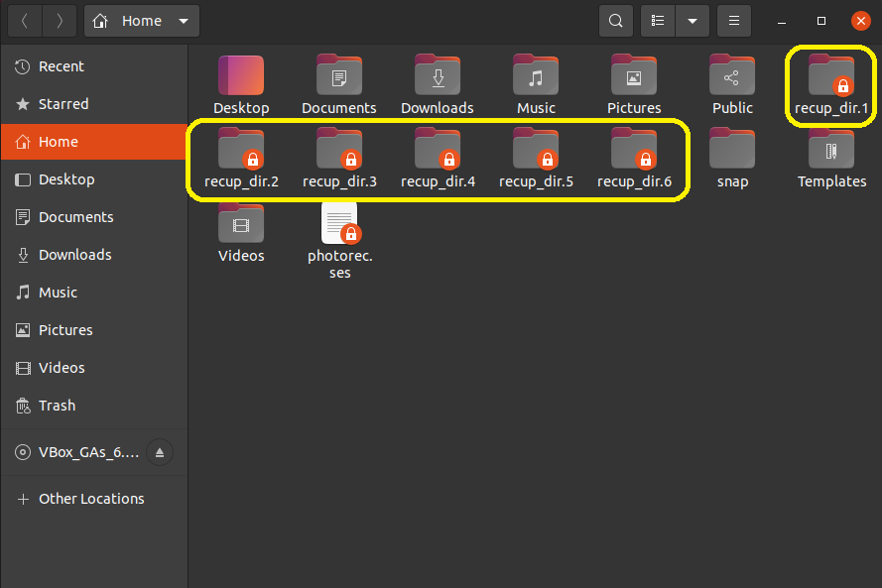Screen dimensions: 882x588
Task: Select the Public folder icon
Action: 732,75
